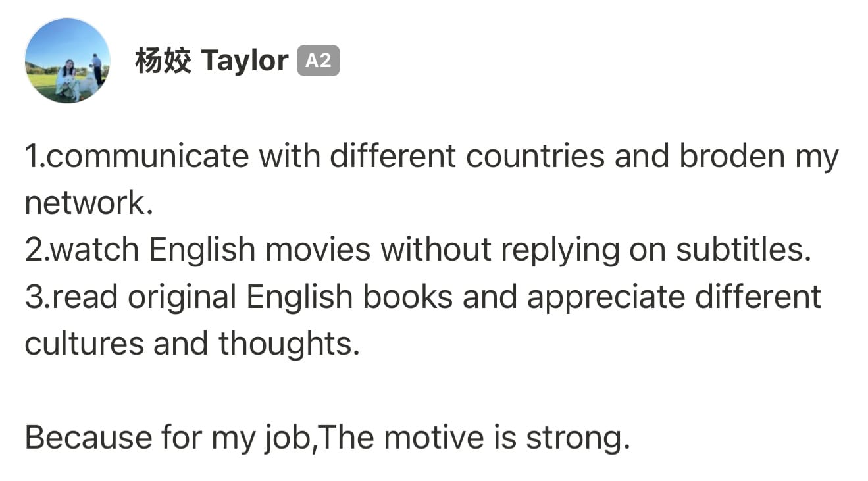Open the user name 杨姣 Taylor
Viewport: 868px width, 481px height.
click(x=211, y=61)
